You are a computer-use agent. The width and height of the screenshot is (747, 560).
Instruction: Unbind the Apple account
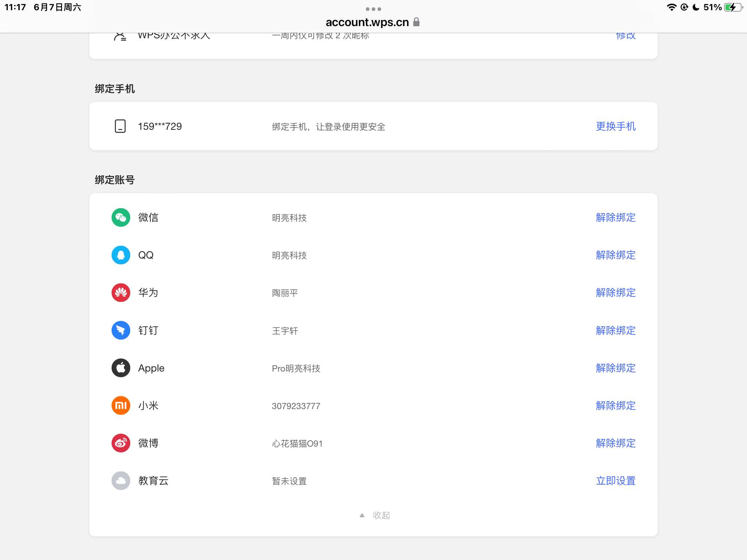pos(616,368)
